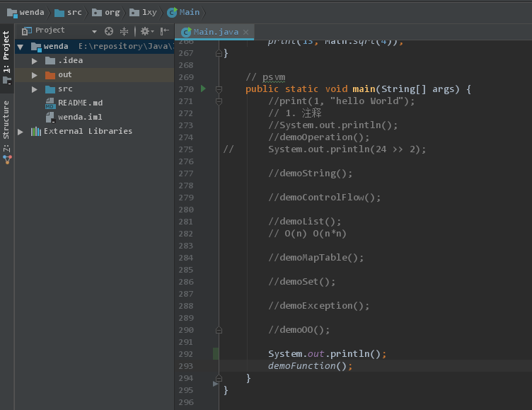Expand the src folder arrow
Viewport: 532px width, 410px height.
pos(35,89)
